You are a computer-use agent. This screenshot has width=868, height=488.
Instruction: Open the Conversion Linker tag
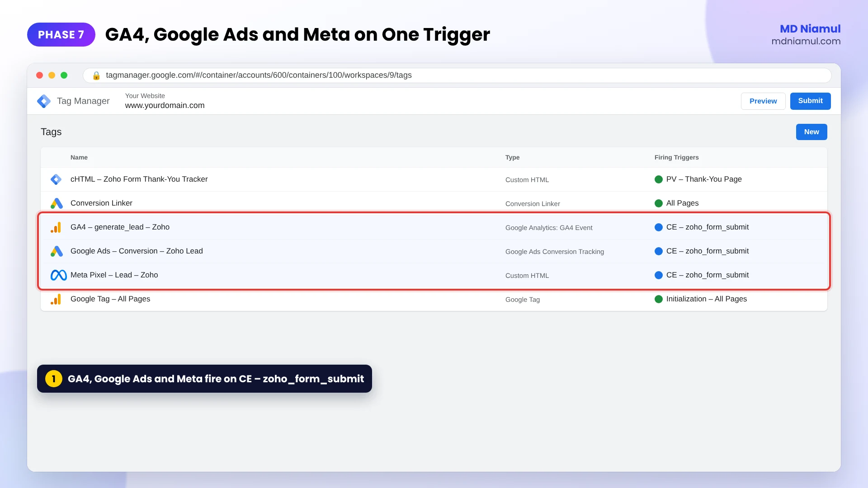[101, 203]
